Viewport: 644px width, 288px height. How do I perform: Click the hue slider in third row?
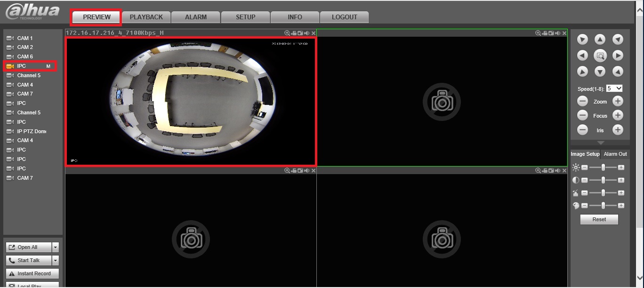(603, 193)
